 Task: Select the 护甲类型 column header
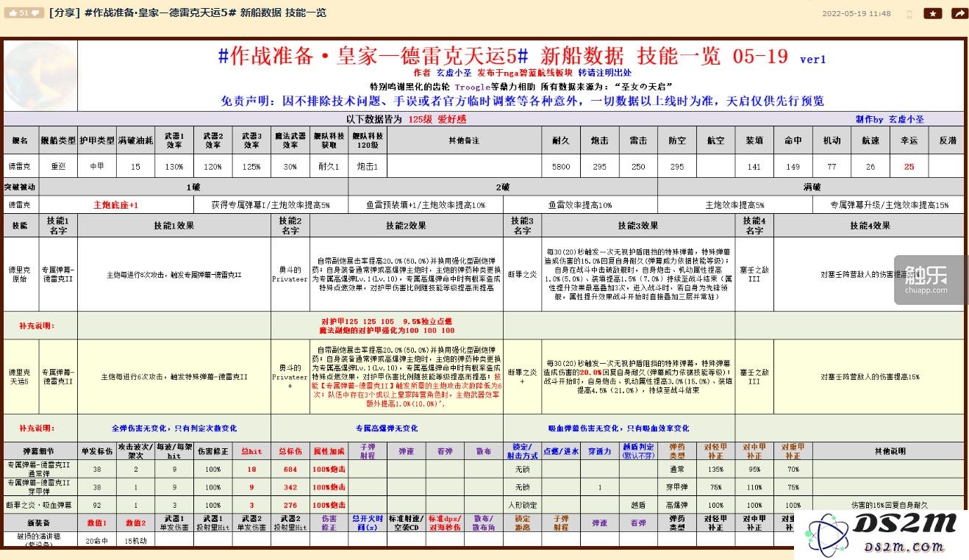coord(97,140)
